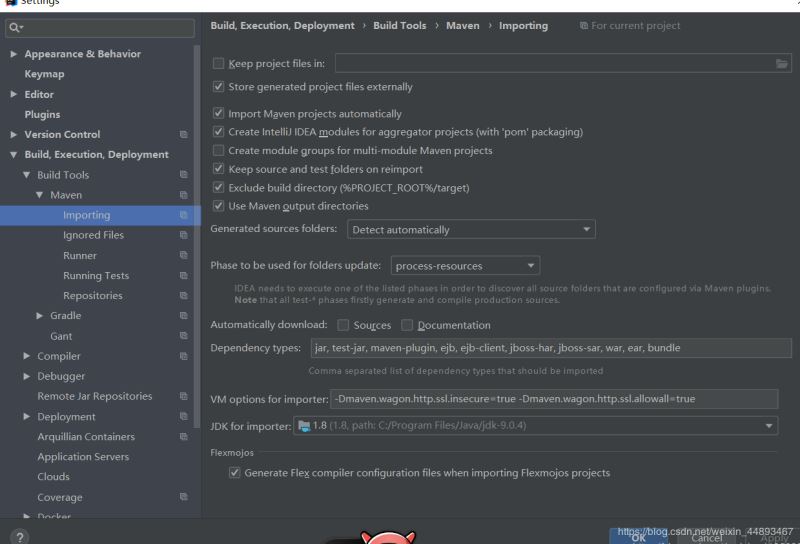Click project-level icon next to Version Control
Screen dimensions: 800x544
click(184, 135)
